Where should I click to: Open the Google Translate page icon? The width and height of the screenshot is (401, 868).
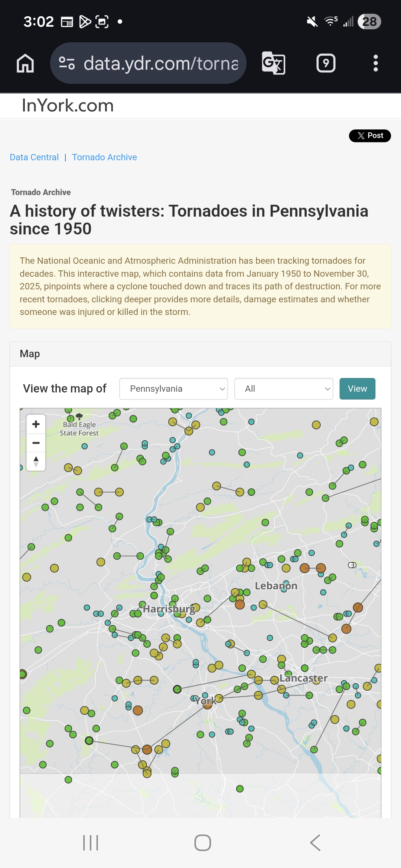(274, 63)
